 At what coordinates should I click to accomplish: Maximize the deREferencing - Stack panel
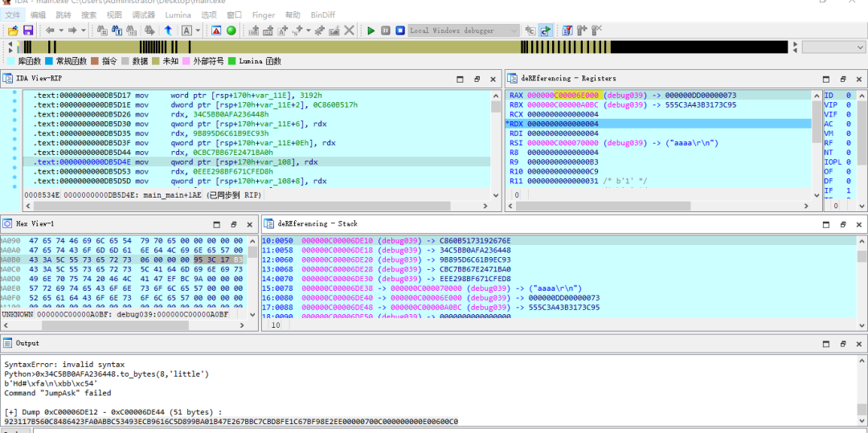click(826, 224)
